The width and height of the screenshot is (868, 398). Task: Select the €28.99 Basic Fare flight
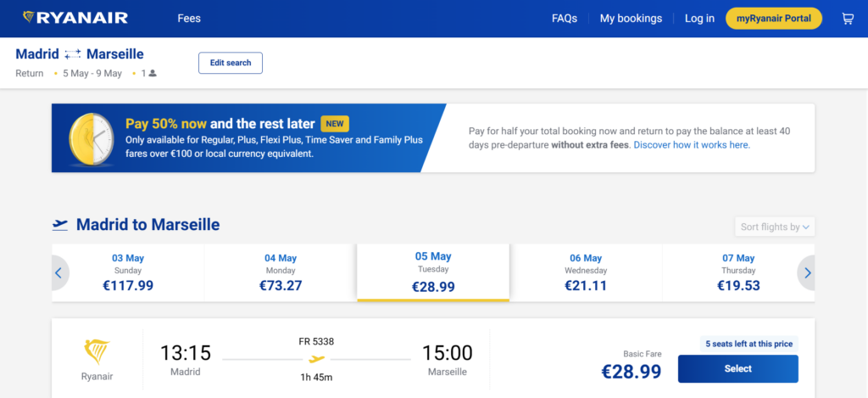tap(737, 369)
